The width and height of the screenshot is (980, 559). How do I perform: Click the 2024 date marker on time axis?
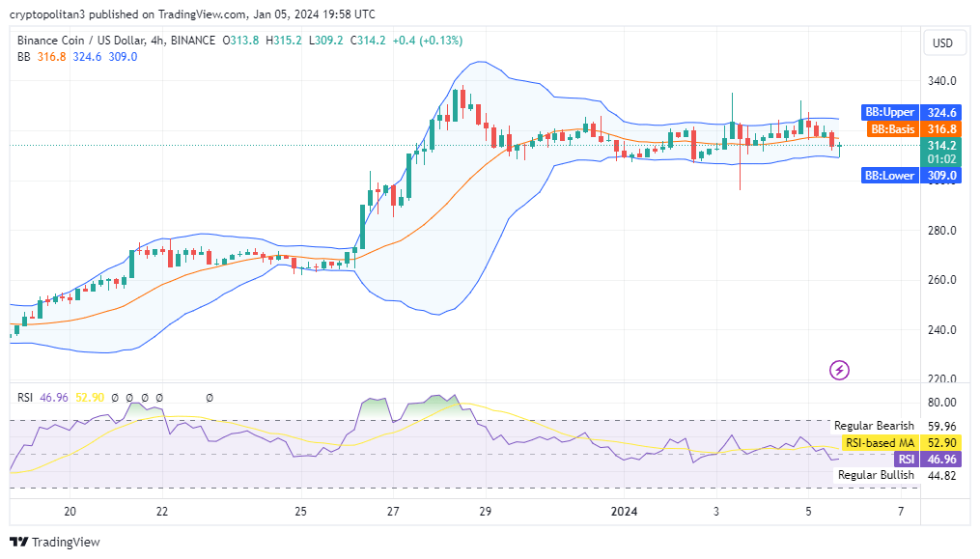624,511
